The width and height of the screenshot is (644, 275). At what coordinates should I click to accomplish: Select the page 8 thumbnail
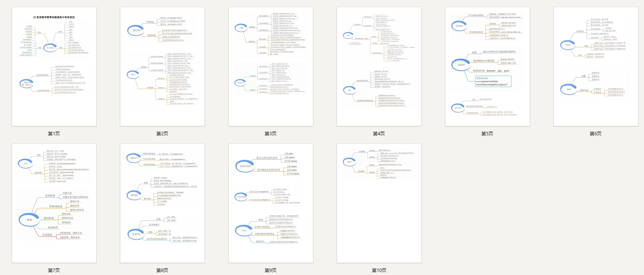[162, 203]
